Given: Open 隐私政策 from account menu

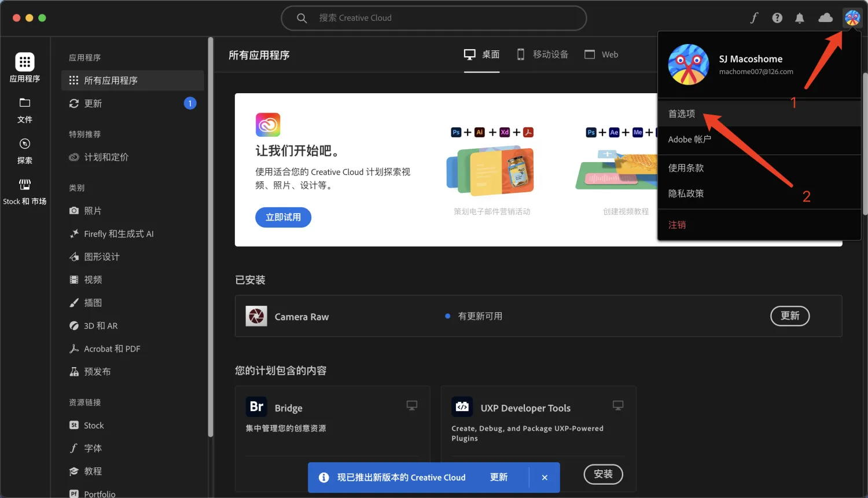Looking at the screenshot, I should coord(759,193).
